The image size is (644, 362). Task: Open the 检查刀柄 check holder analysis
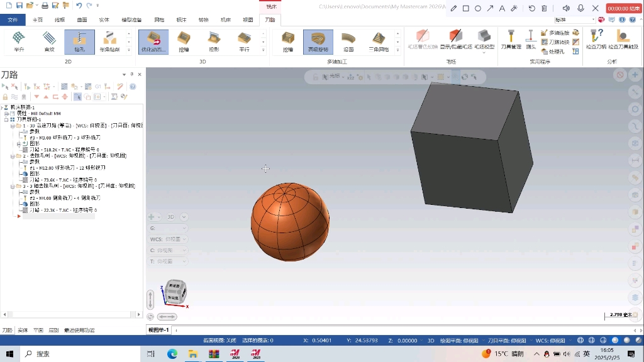click(596, 40)
